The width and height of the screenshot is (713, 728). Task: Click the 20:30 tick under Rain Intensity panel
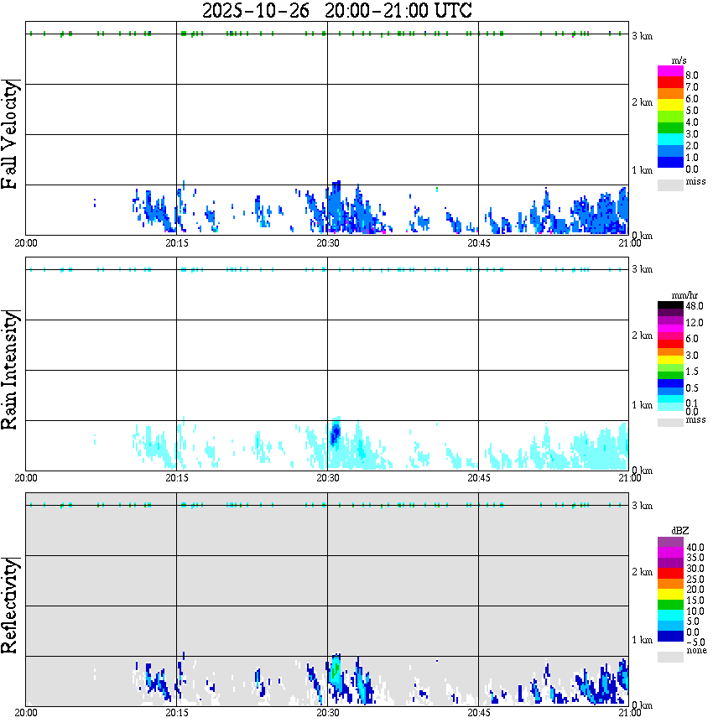[x=328, y=478]
